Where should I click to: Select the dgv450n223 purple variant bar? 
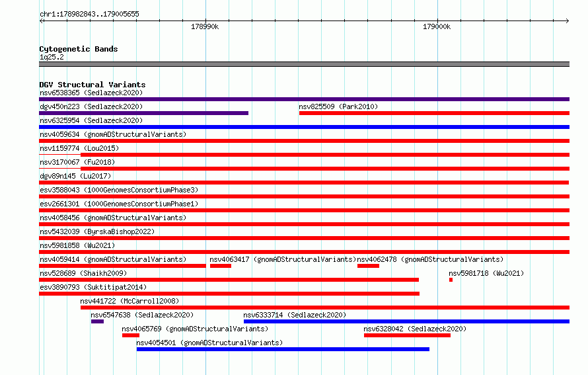pyautogui.click(x=143, y=113)
